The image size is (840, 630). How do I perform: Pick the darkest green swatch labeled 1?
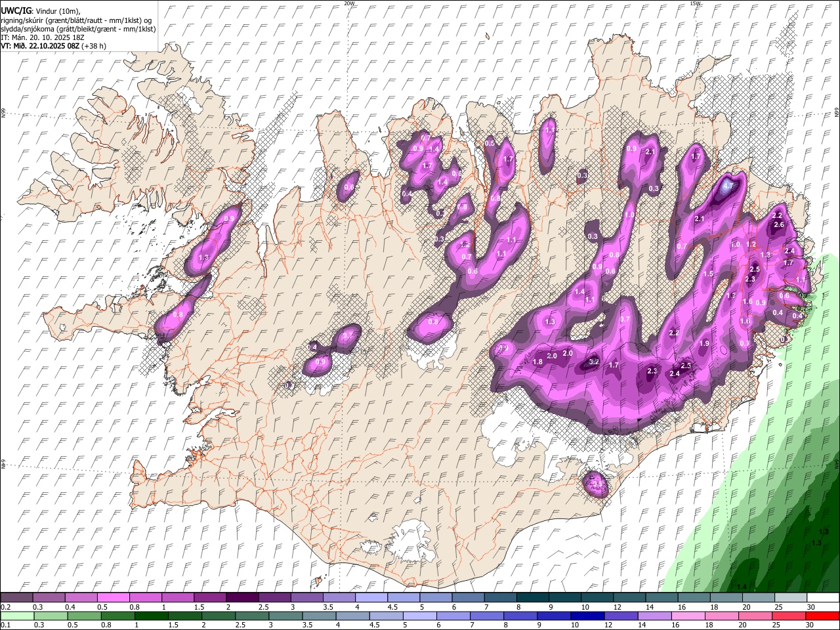tap(151, 616)
